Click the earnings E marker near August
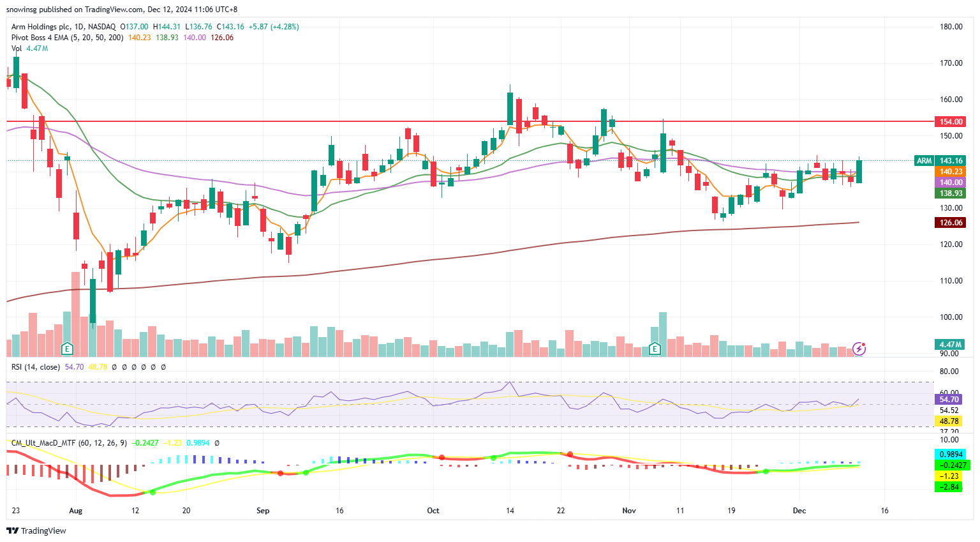Image resolution: width=980 pixels, height=542 pixels. tap(67, 349)
